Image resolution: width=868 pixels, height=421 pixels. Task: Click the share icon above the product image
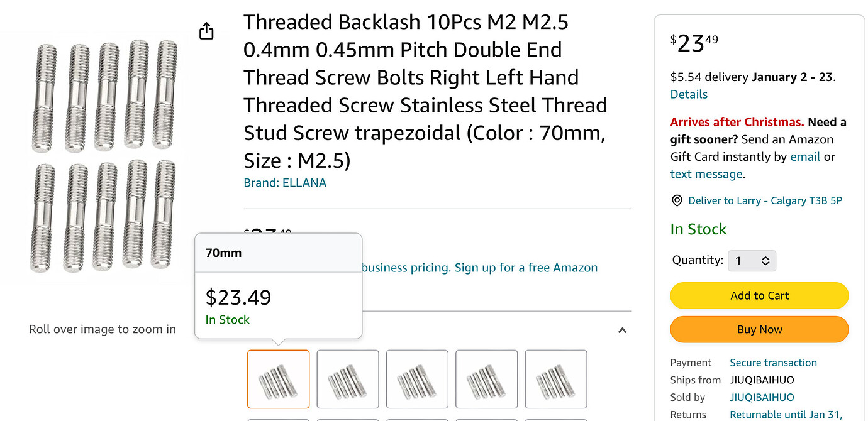[x=206, y=30]
